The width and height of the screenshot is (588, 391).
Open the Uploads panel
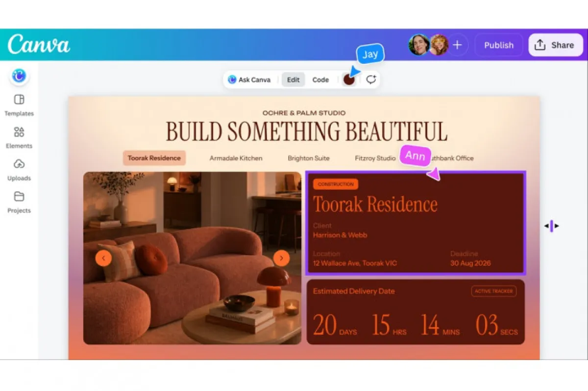click(x=19, y=170)
